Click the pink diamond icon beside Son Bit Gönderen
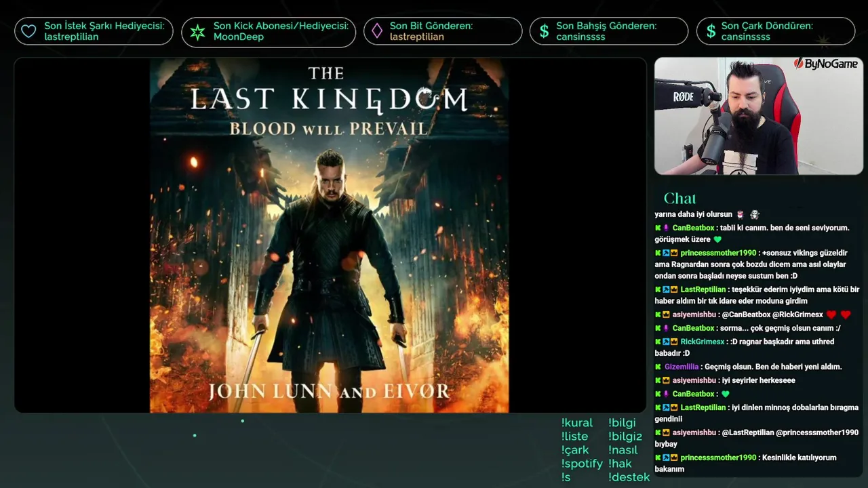The height and width of the screenshot is (488, 868). click(376, 31)
